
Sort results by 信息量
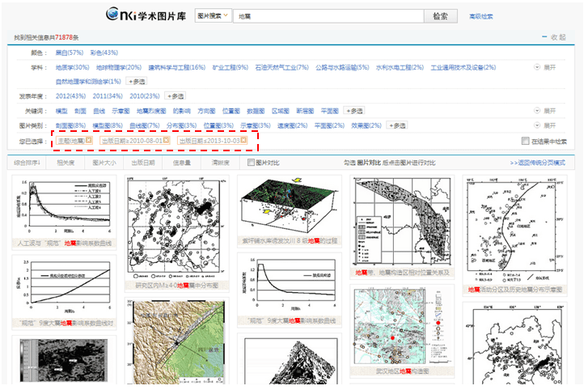[x=181, y=163]
